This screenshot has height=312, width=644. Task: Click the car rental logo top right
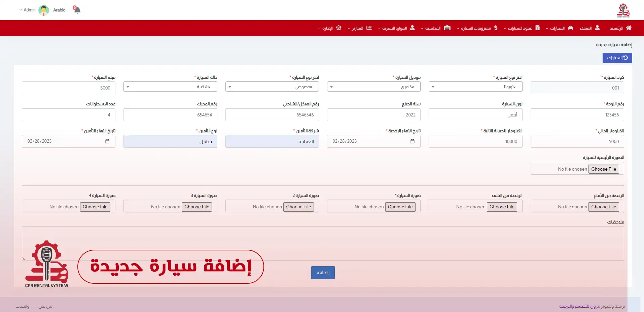(623, 10)
